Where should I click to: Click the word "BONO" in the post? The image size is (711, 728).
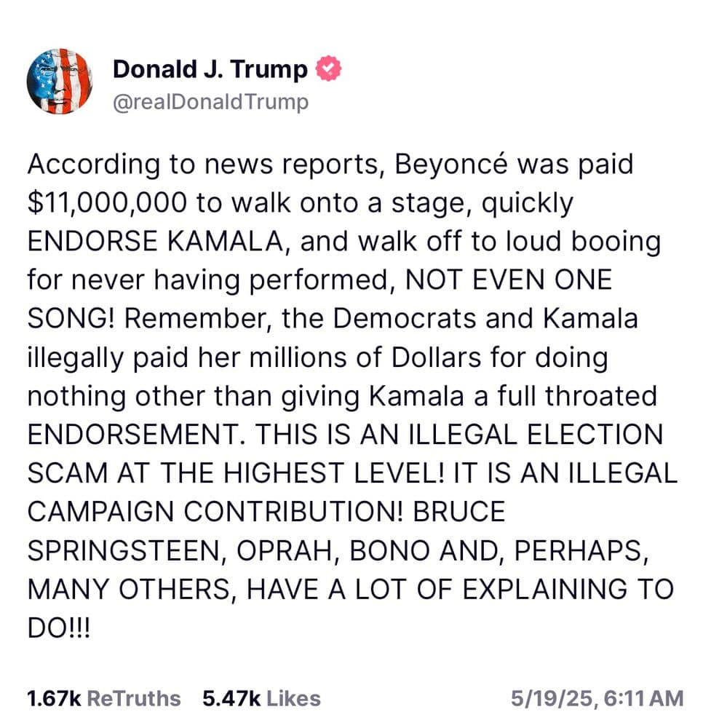(x=389, y=550)
